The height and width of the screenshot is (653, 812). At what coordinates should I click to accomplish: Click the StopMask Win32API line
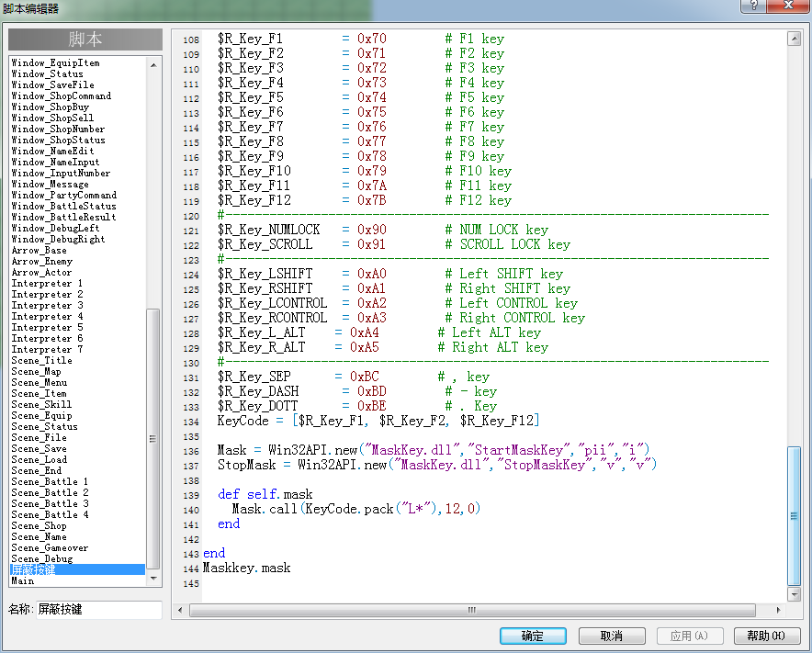coord(437,465)
